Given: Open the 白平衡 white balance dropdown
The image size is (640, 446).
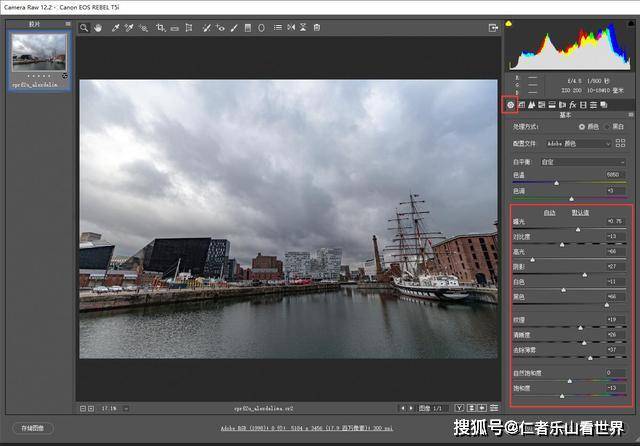Looking at the screenshot, I should pos(582,162).
